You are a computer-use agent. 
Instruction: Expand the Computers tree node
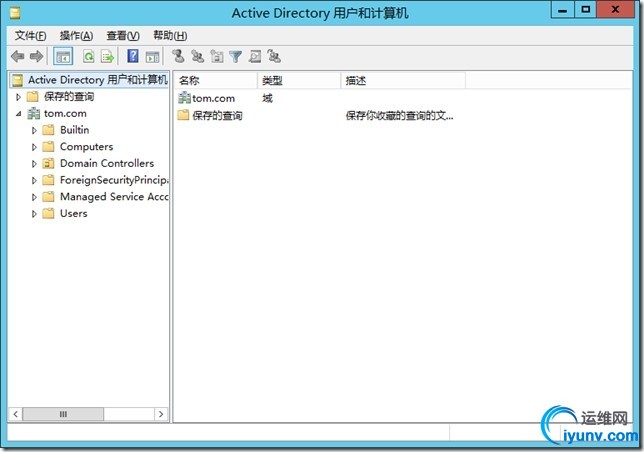(x=34, y=147)
